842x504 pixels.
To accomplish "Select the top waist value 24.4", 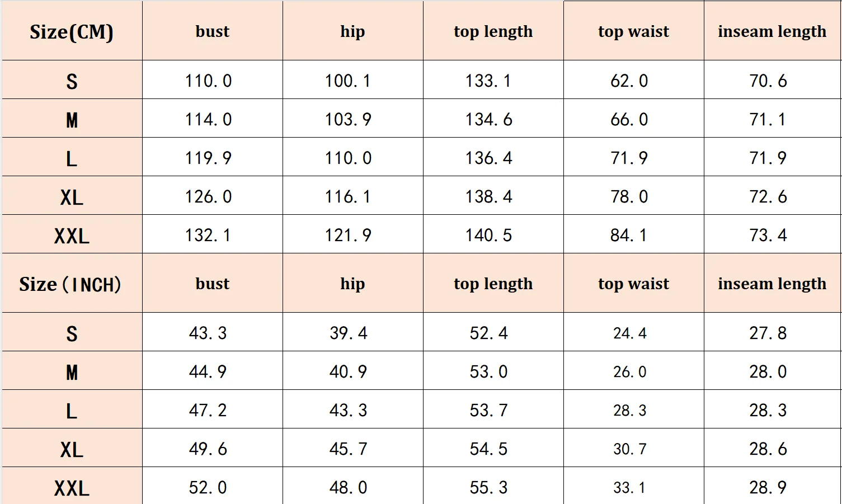I will (x=629, y=333).
